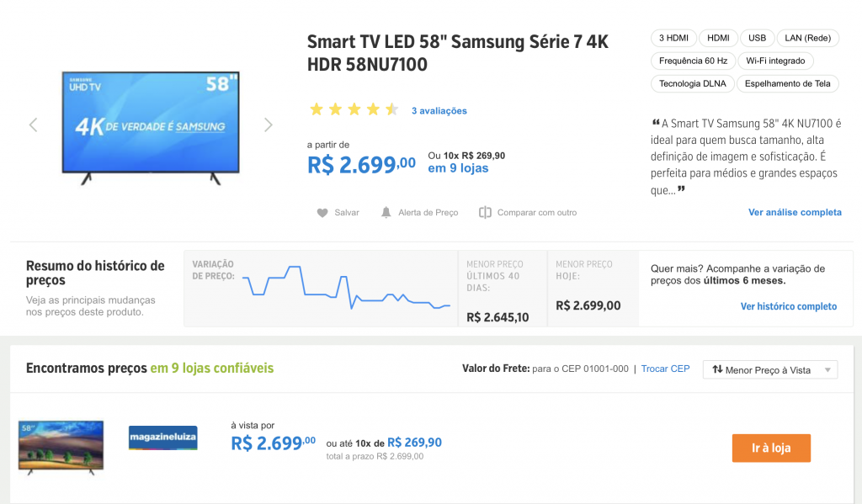862x504 pixels.
Task: Open Ver análise completa link
Action: pos(795,212)
